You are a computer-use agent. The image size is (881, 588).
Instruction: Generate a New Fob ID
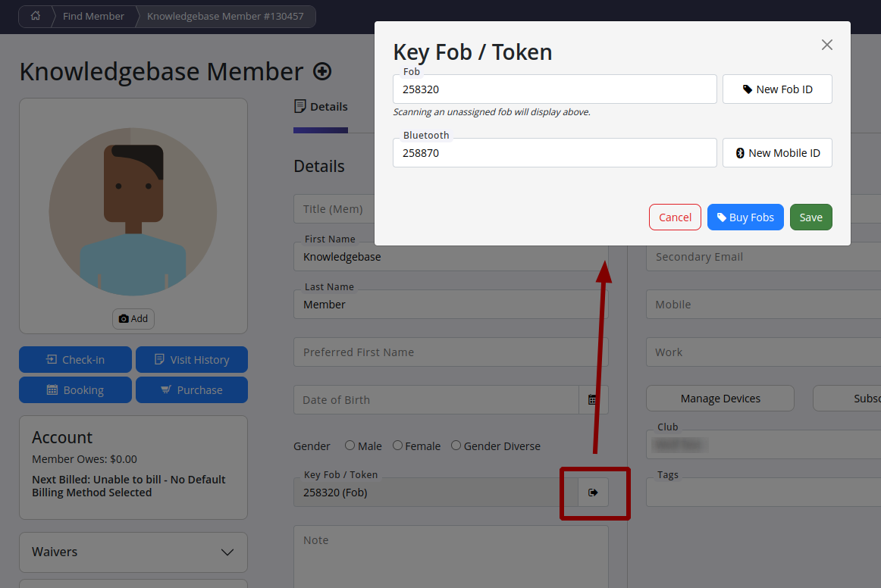pos(777,89)
